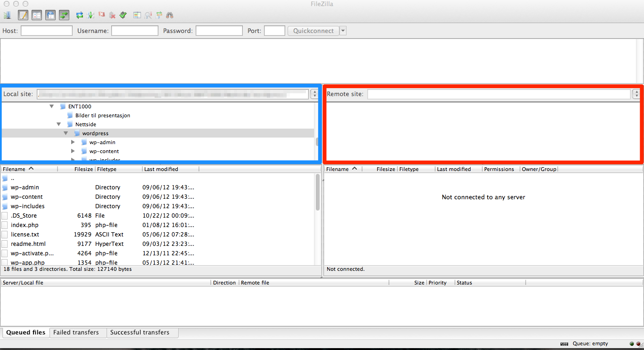Screen dimensions: 644x350
Task: Toggle synchronized browsing in toolbar
Action: pos(159,15)
